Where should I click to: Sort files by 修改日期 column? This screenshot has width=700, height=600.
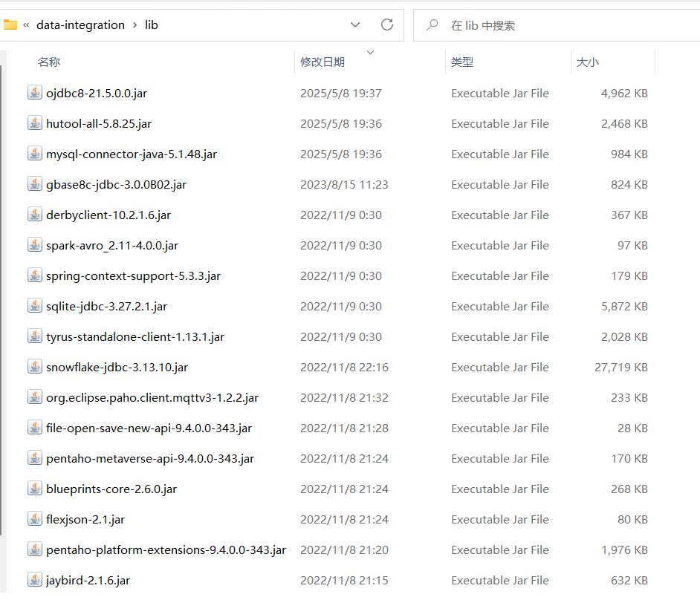tap(323, 62)
